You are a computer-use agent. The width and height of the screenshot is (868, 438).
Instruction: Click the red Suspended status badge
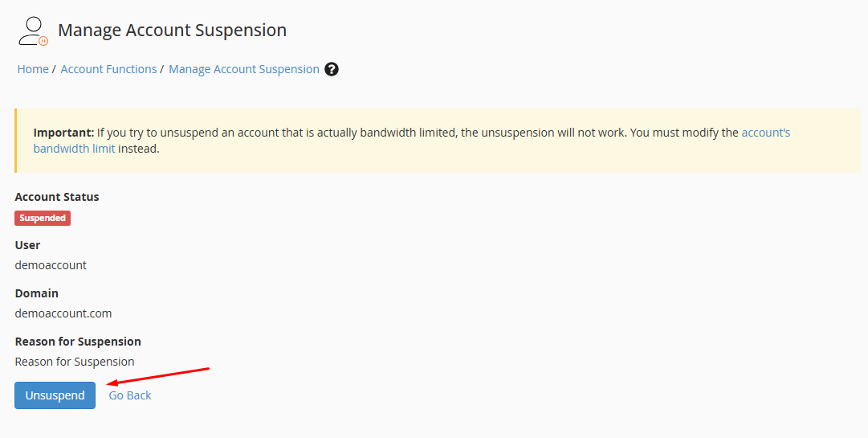click(43, 218)
